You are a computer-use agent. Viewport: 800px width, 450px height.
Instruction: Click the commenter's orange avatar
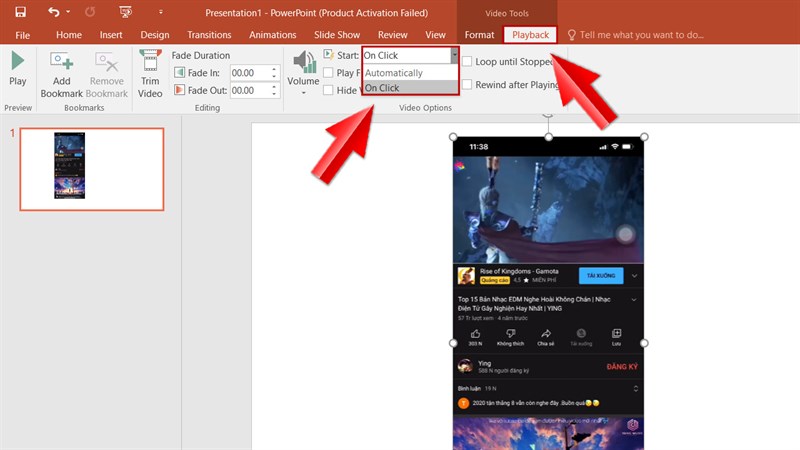coord(463,403)
